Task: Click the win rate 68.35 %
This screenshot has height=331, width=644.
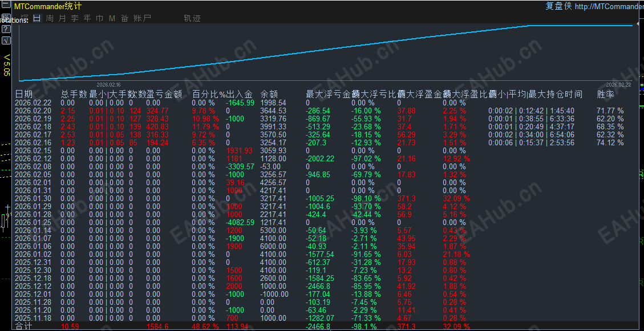Action: tap(610, 126)
